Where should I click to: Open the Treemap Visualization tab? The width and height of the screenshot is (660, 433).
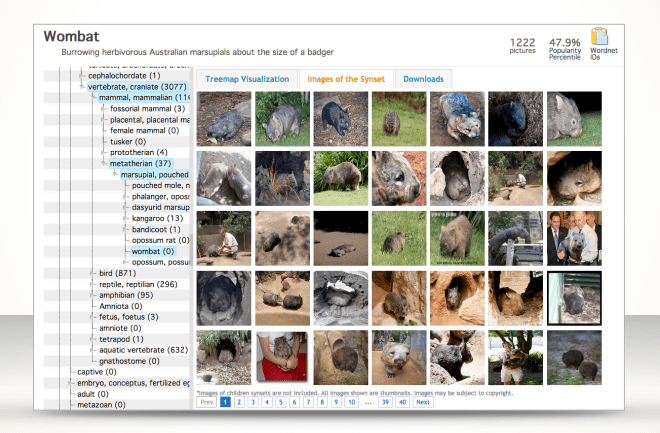tap(246, 79)
